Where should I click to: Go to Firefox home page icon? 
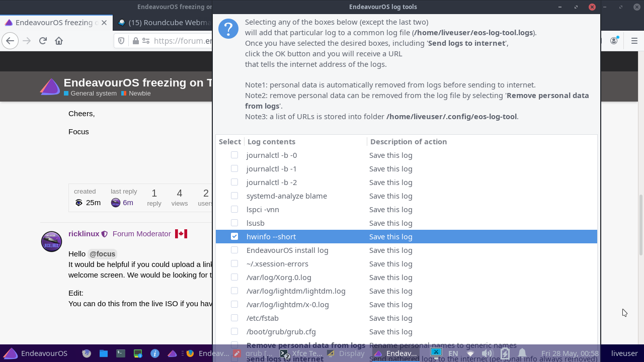(x=59, y=41)
